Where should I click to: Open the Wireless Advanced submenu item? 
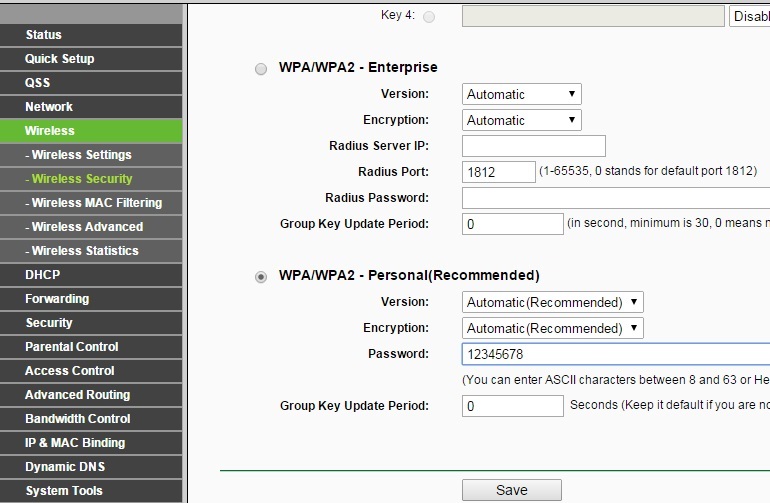87,227
